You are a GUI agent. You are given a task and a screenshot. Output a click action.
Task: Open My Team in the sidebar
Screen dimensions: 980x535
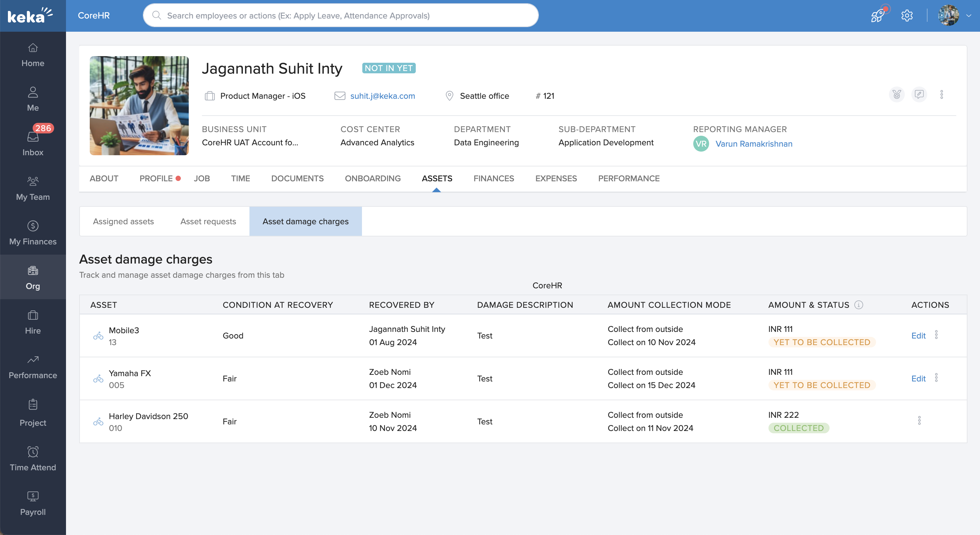[x=33, y=188]
